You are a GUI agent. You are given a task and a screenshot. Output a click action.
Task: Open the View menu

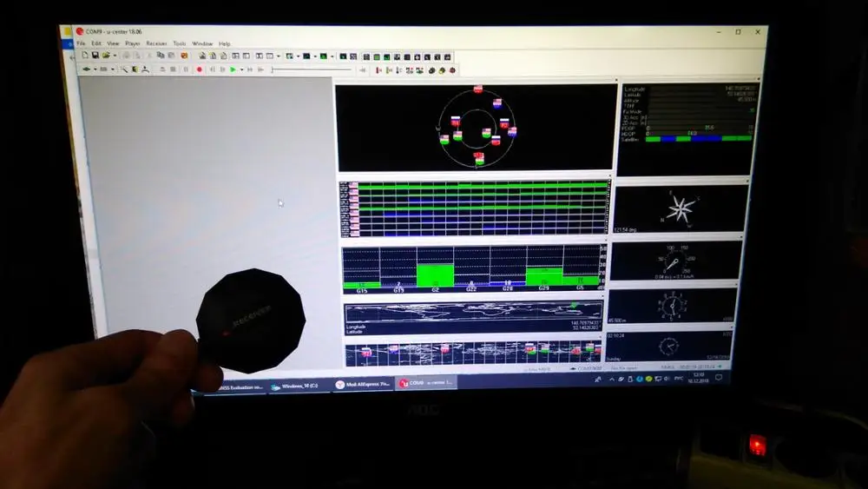[113, 43]
